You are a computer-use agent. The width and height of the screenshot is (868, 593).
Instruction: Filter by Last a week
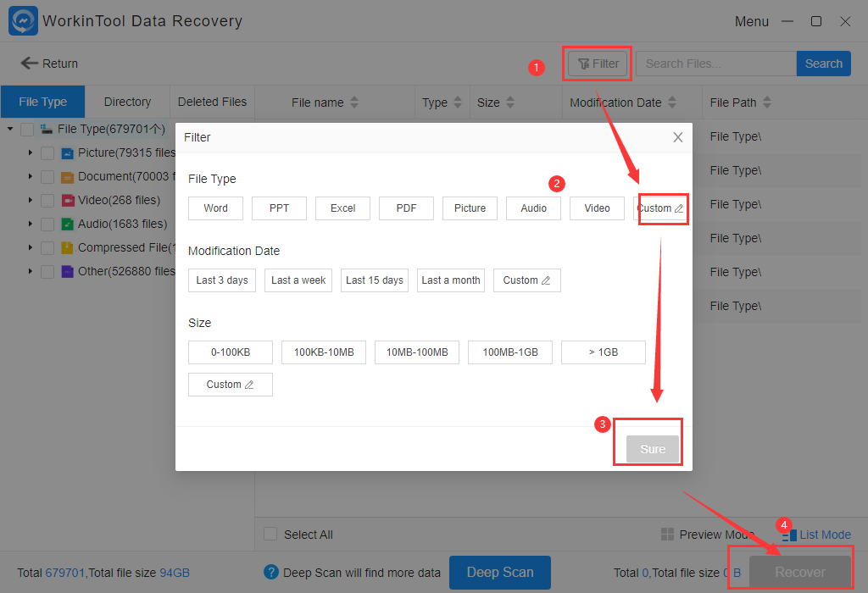[298, 280]
